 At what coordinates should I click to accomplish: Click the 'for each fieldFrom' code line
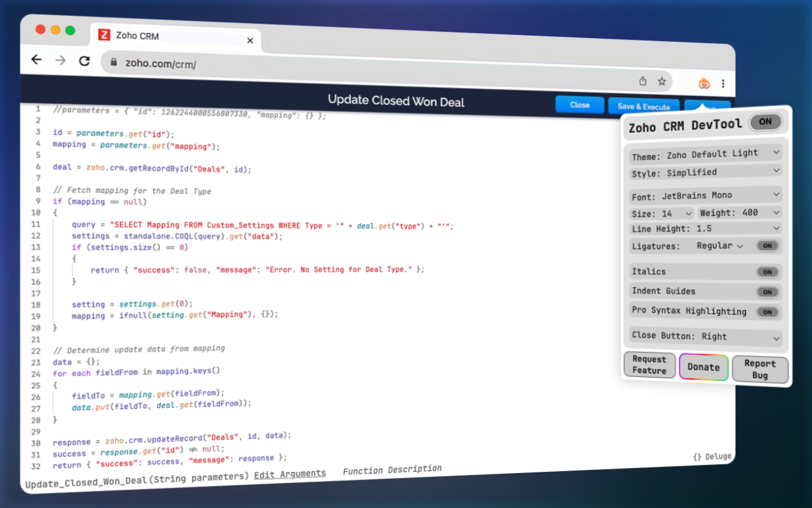point(136,372)
